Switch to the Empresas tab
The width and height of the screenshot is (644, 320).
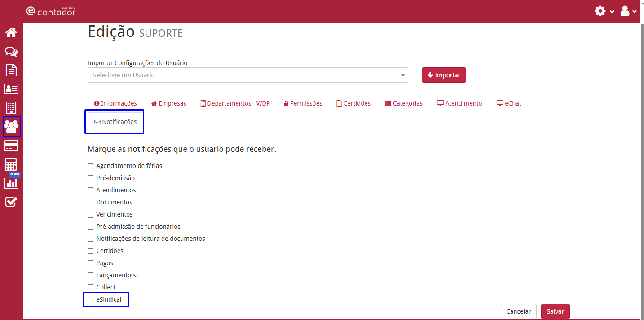click(x=169, y=103)
